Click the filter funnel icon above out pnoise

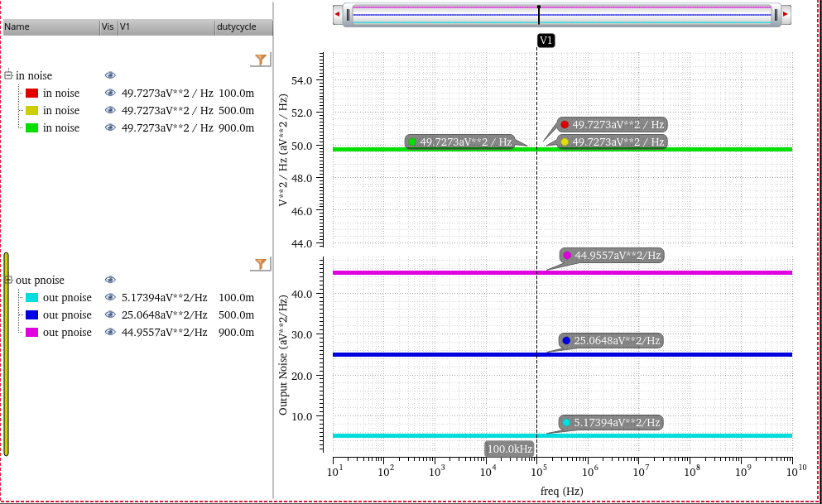(261, 264)
